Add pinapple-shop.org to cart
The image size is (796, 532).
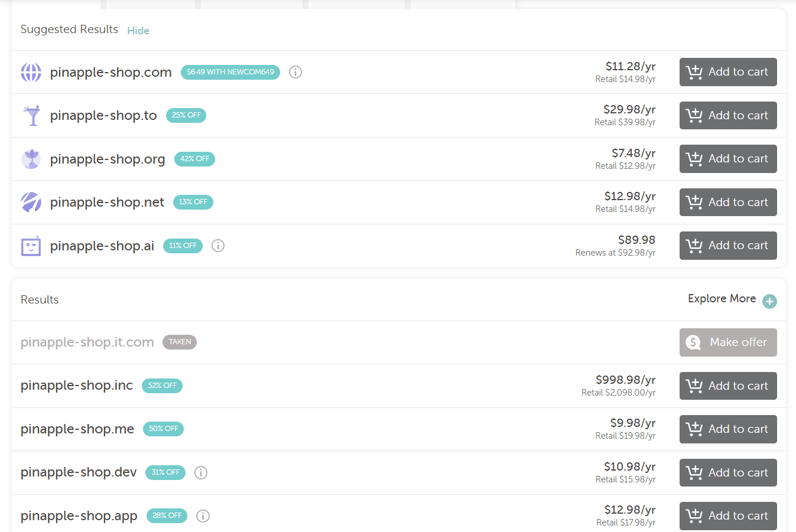tap(728, 159)
